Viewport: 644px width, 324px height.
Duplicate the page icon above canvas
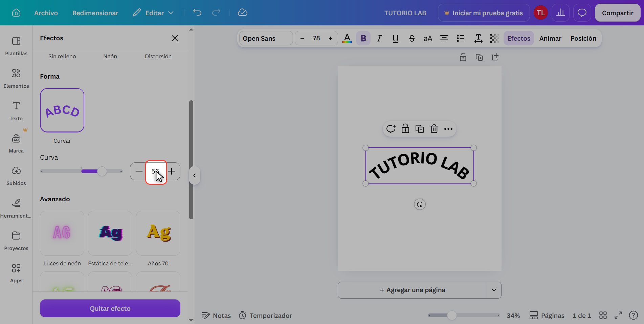(x=479, y=57)
